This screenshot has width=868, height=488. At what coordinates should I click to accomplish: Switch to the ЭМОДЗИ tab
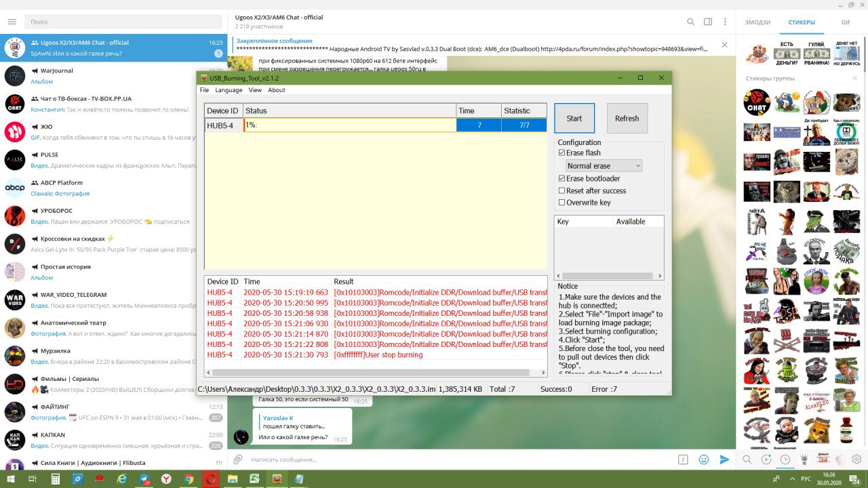pyautogui.click(x=757, y=22)
